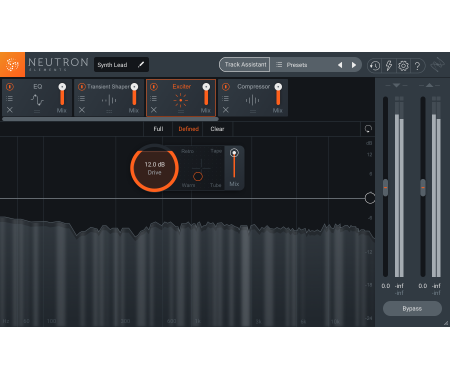The image size is (450, 380).
Task: Select the Full exciter mode tab
Action: tap(158, 129)
